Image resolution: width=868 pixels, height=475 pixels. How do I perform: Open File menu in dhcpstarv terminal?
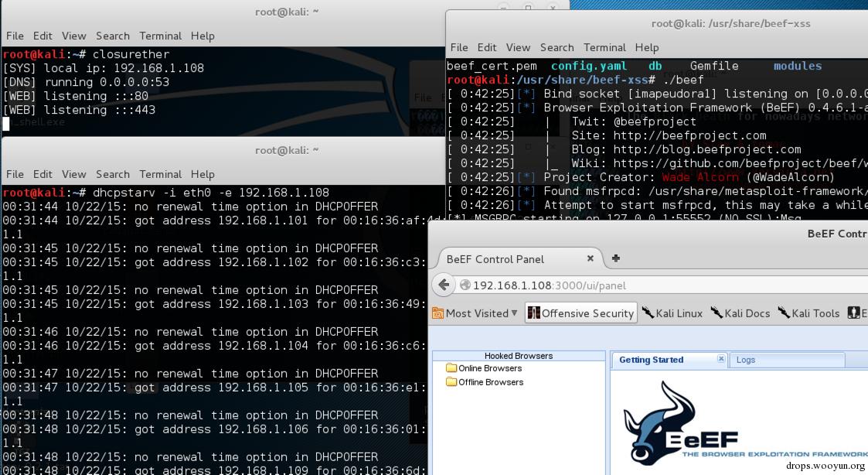15,175
